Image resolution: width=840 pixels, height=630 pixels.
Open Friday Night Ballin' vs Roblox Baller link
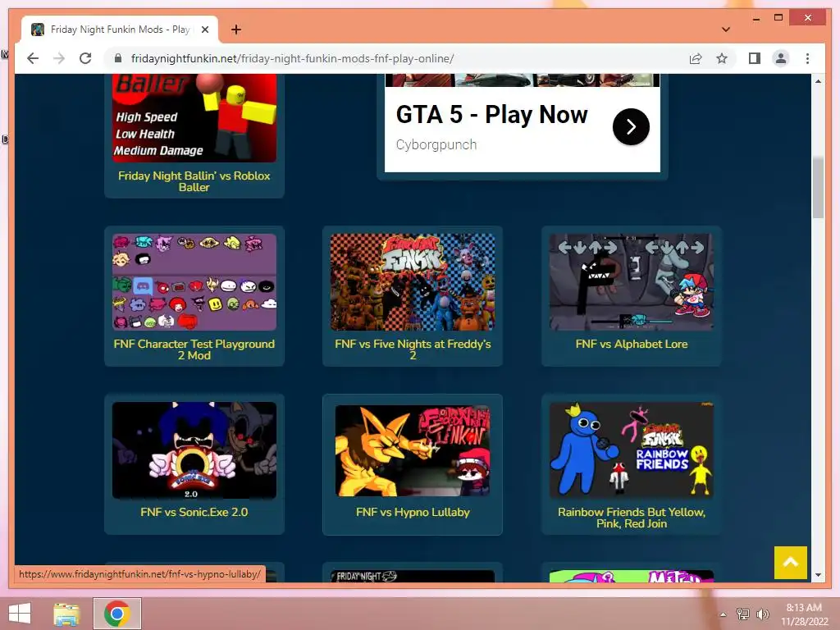(x=194, y=181)
